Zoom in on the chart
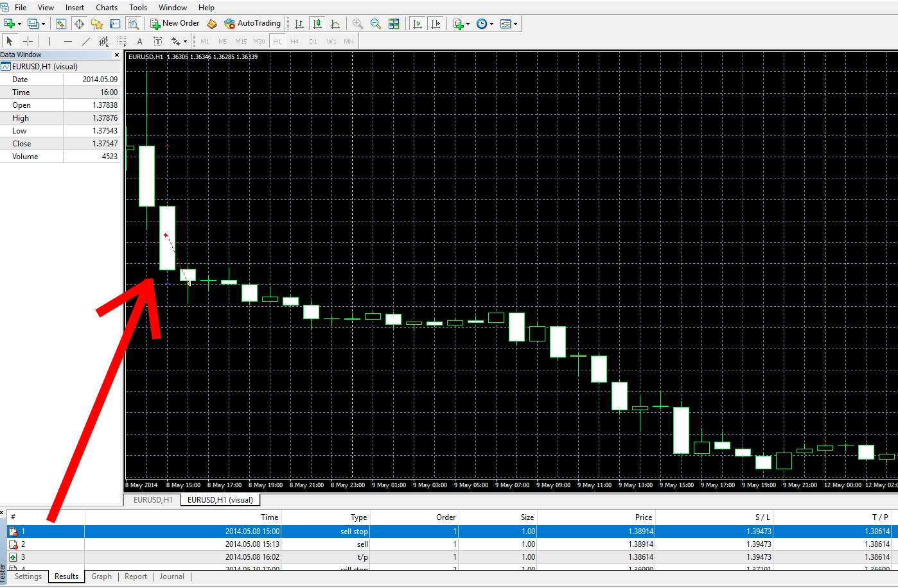The image size is (898, 588). point(358,24)
